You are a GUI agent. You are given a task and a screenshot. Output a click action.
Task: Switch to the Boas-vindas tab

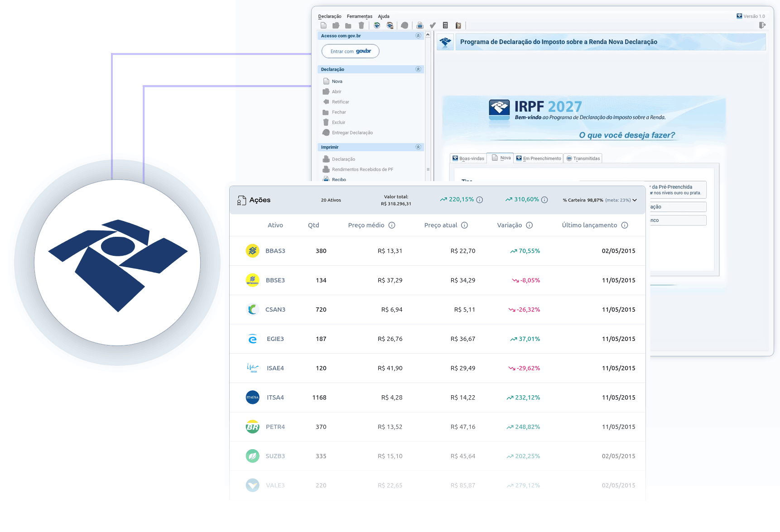tap(468, 158)
